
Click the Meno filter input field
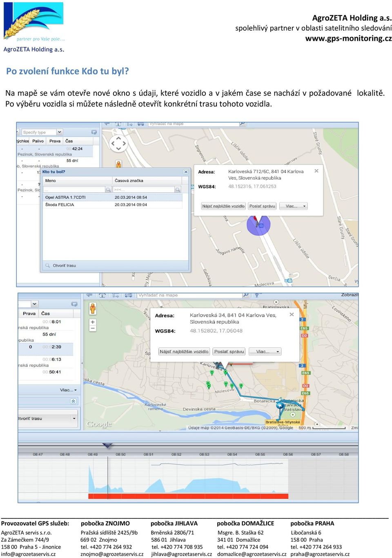click(x=74, y=190)
